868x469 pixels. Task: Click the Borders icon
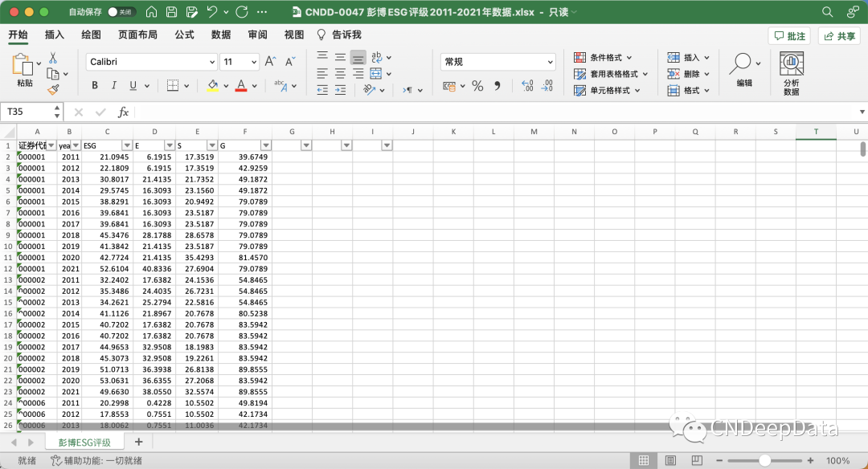coord(173,85)
